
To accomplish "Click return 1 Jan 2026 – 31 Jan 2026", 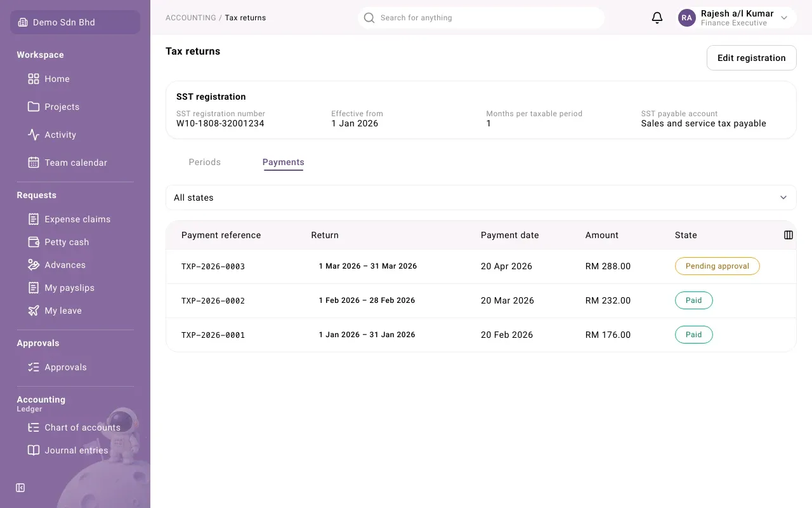I will (367, 335).
